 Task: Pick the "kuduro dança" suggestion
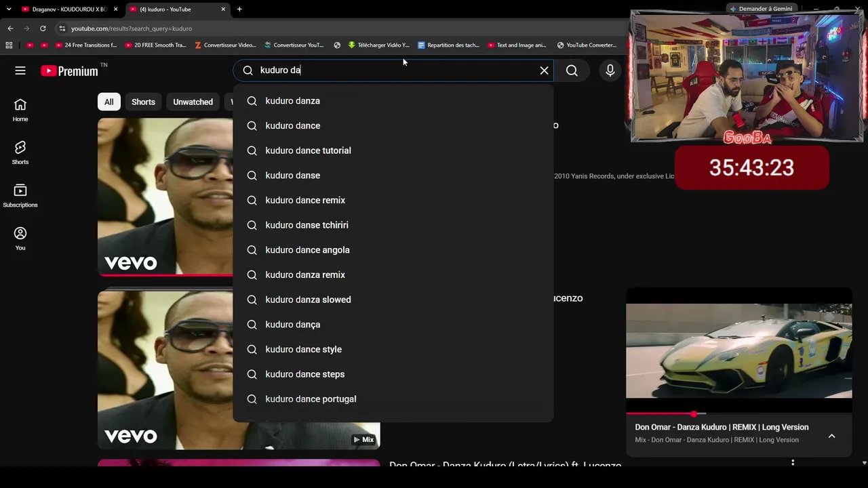pyautogui.click(x=393, y=325)
